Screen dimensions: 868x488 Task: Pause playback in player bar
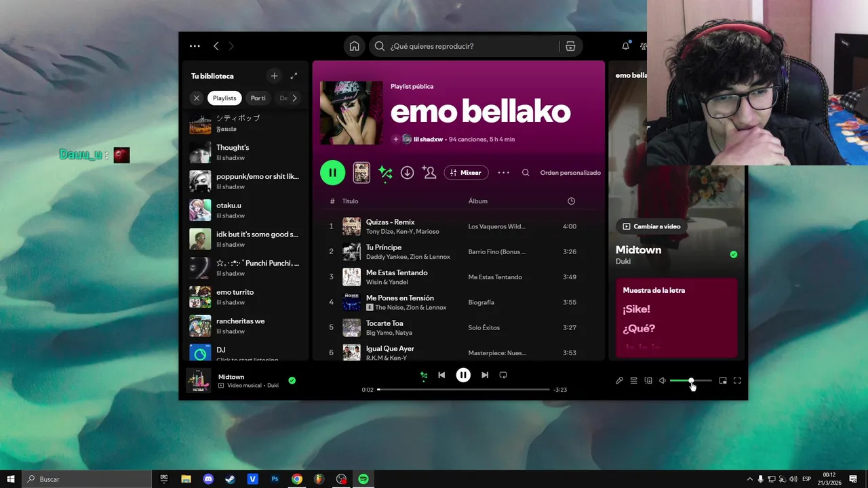463,375
